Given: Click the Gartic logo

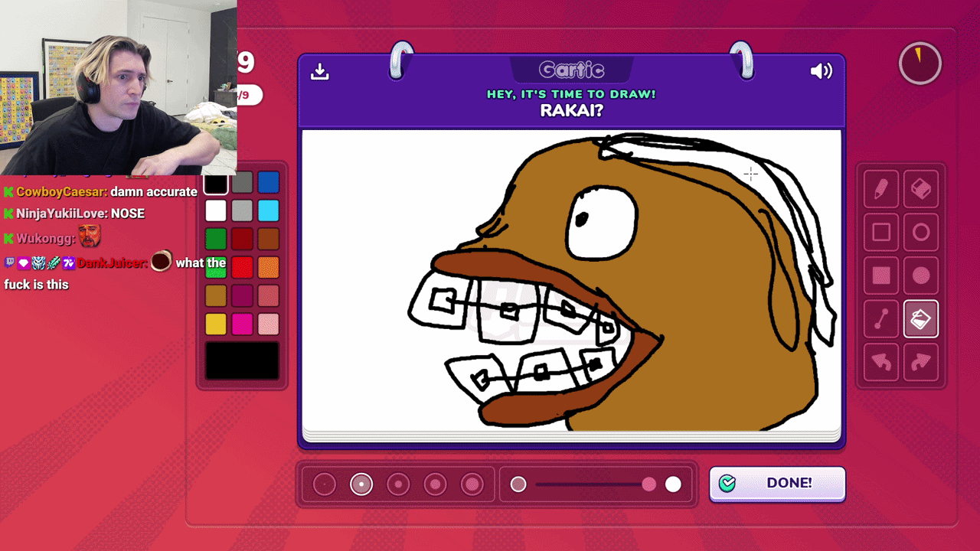Looking at the screenshot, I should click(x=571, y=70).
